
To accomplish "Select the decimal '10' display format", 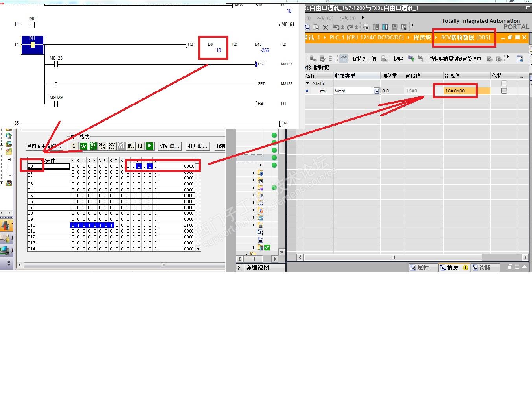I will 140,146.
